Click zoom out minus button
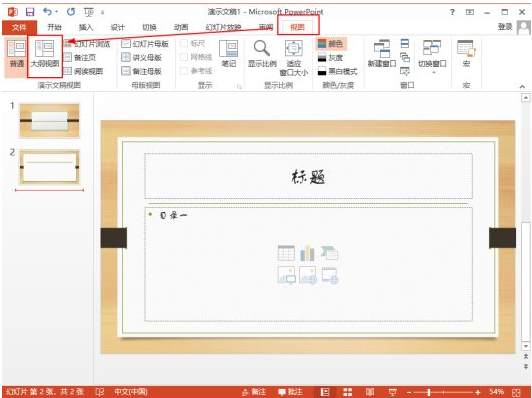 (x=409, y=392)
